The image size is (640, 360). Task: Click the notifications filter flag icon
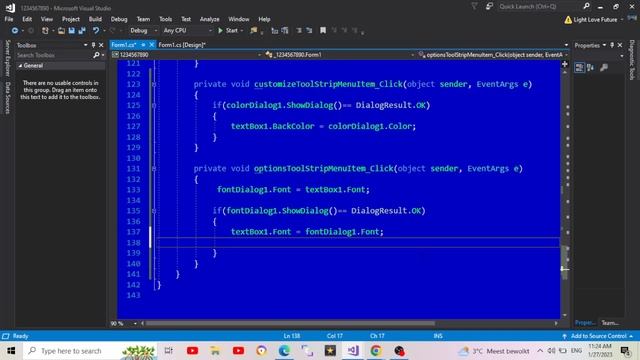[474, 7]
